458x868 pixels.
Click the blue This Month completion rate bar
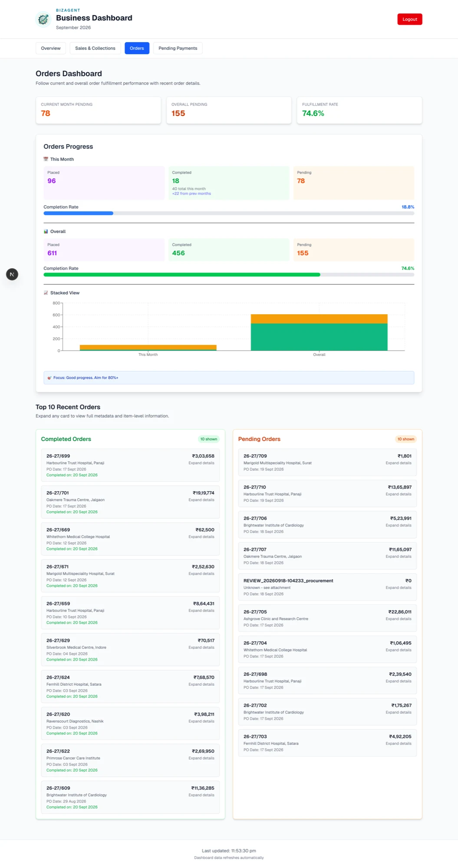[78, 213]
